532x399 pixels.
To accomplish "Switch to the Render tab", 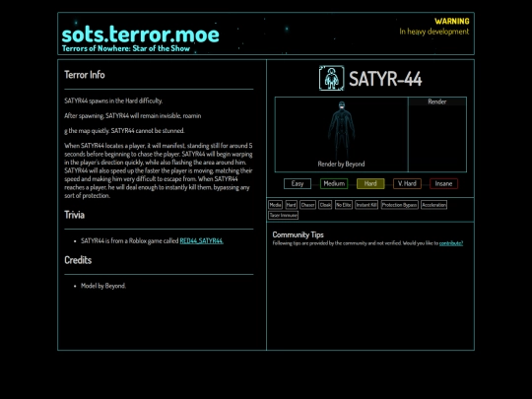I will tap(437, 101).
